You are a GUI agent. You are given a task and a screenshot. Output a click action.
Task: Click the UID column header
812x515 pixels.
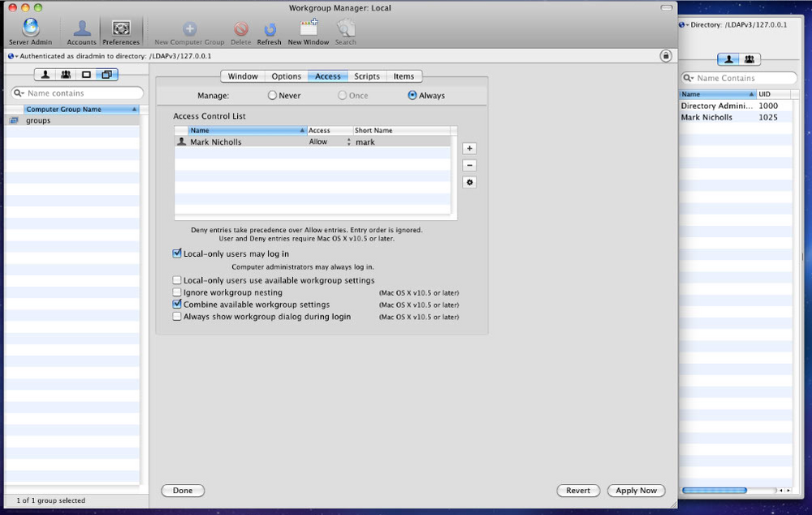coord(773,94)
